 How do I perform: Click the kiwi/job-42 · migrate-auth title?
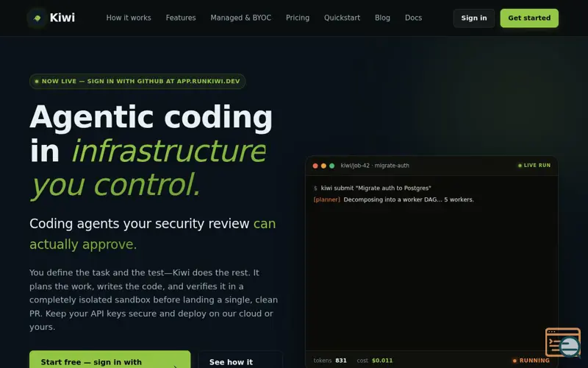(x=375, y=166)
